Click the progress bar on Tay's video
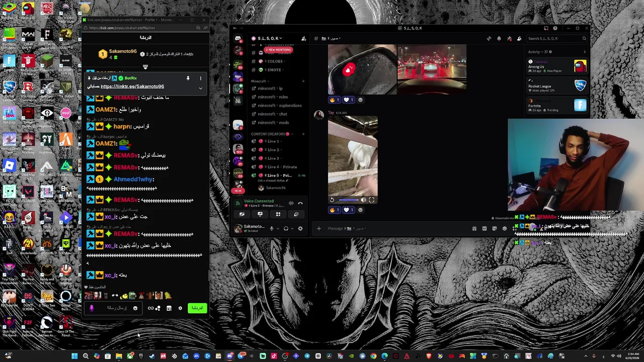 tap(349, 200)
